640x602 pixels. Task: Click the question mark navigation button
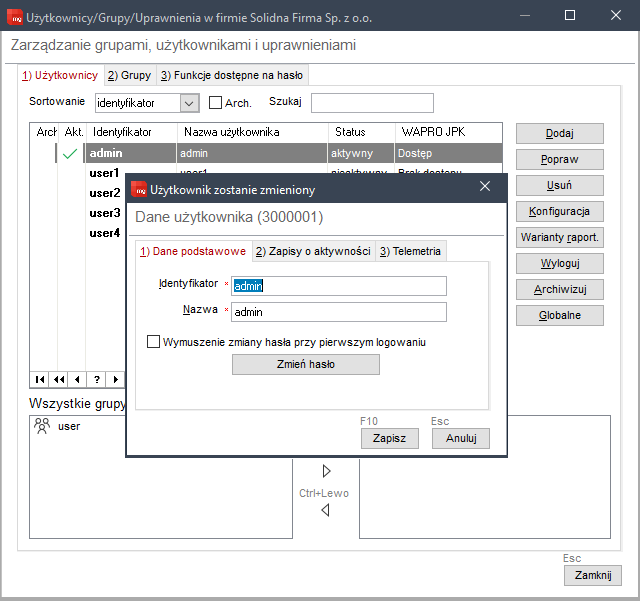coord(96,380)
